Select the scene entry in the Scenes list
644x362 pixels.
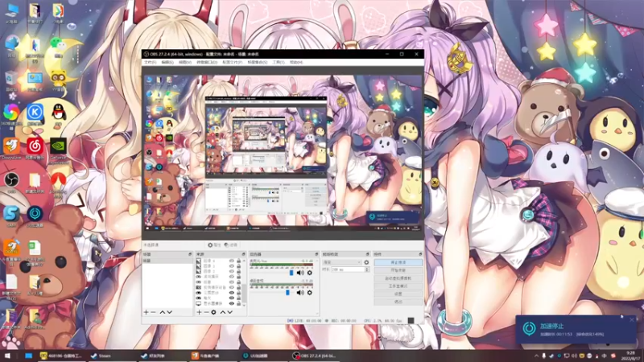pos(167,261)
